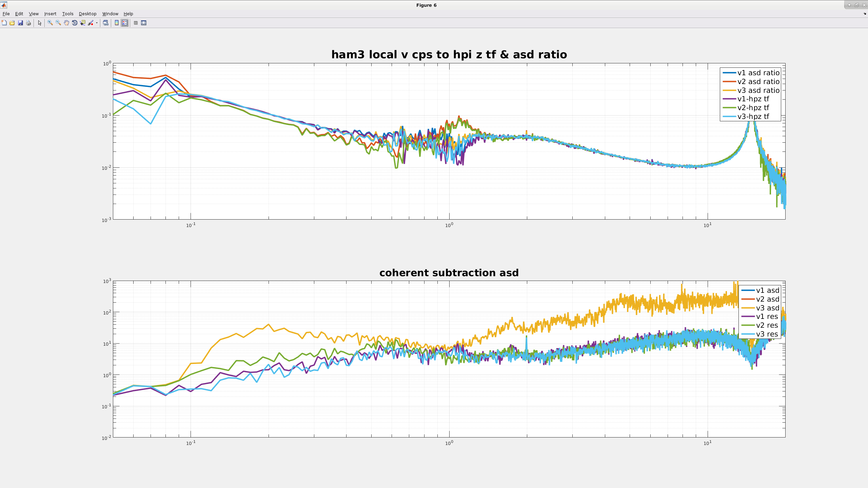
Task: Open the Tools menu
Action: pyautogui.click(x=68, y=14)
